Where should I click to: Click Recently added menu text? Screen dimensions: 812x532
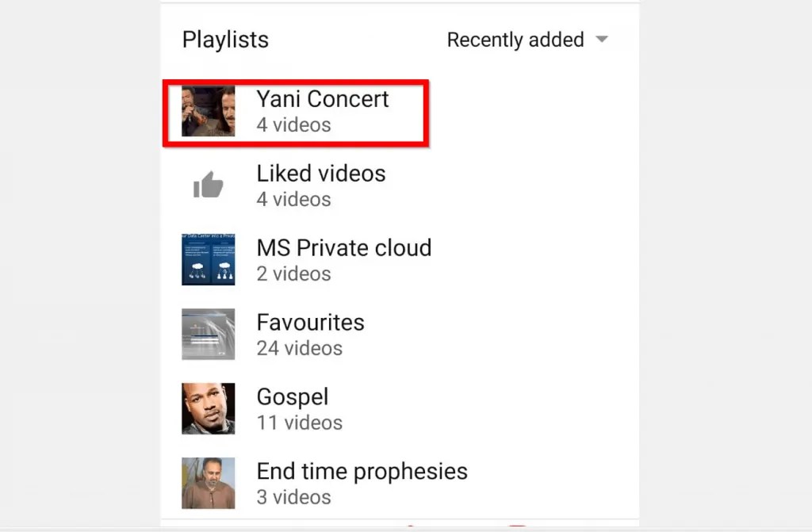tap(516, 40)
